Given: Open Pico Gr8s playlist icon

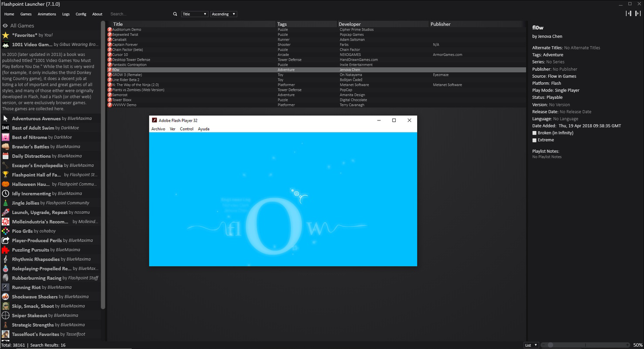Looking at the screenshot, I should pos(5,231).
